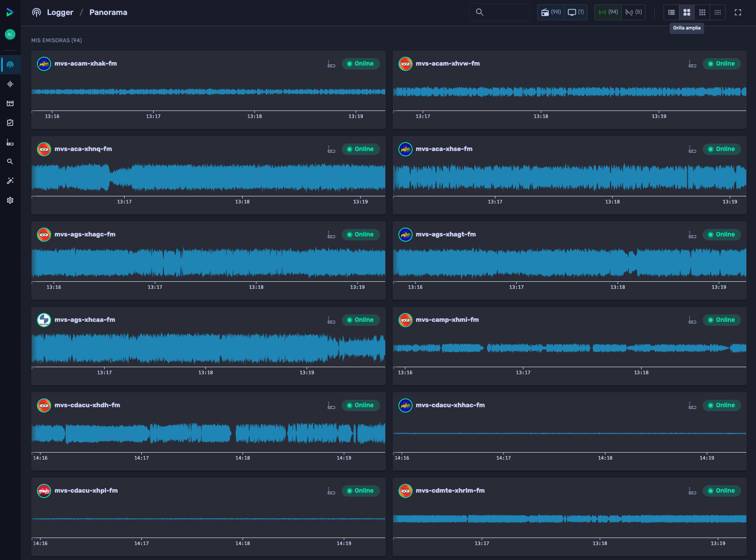Viewport: 756px width, 560px height.
Task: Click the MIS EMISORAS (94) heading
Action: pos(56,40)
